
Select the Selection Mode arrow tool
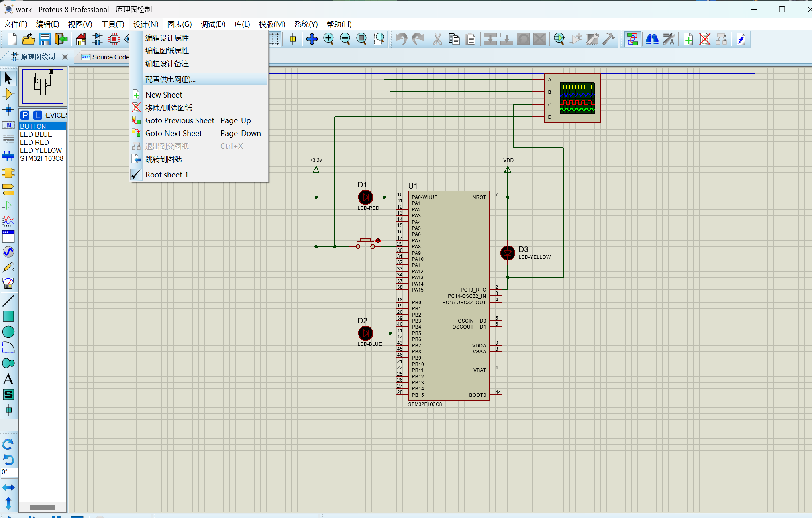click(8, 78)
